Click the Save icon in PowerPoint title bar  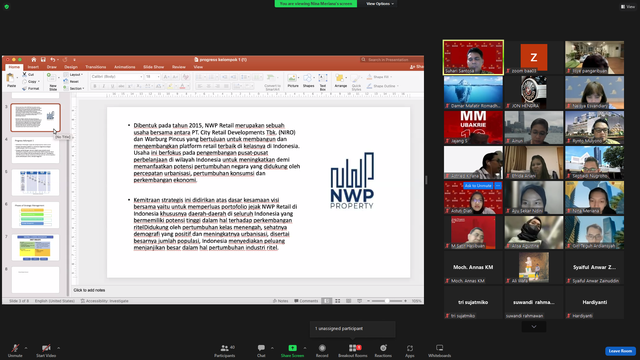[43, 60]
